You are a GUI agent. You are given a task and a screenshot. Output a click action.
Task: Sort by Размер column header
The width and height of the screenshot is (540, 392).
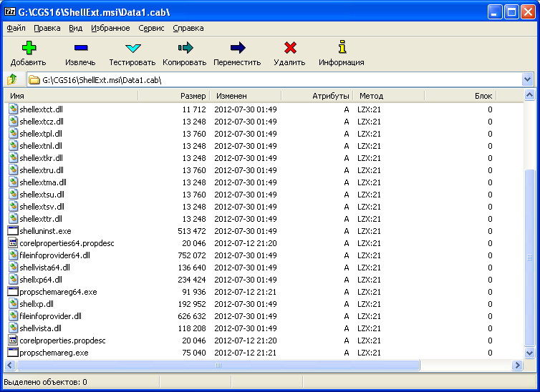tap(174, 96)
